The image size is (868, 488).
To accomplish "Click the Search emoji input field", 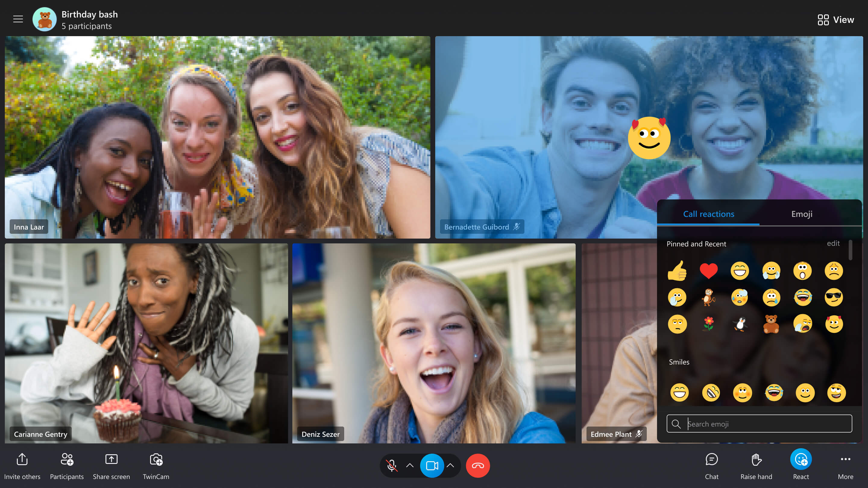I will 760,423.
